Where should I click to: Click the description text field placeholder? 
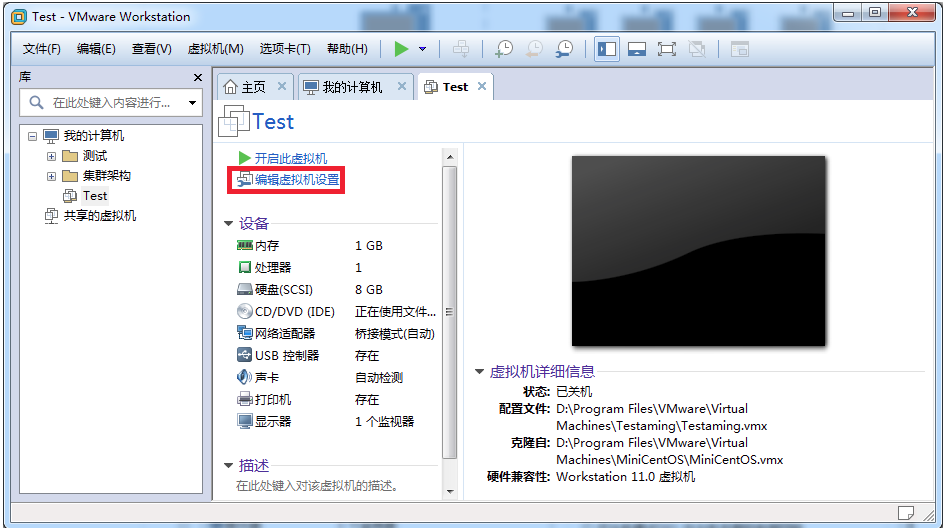317,485
